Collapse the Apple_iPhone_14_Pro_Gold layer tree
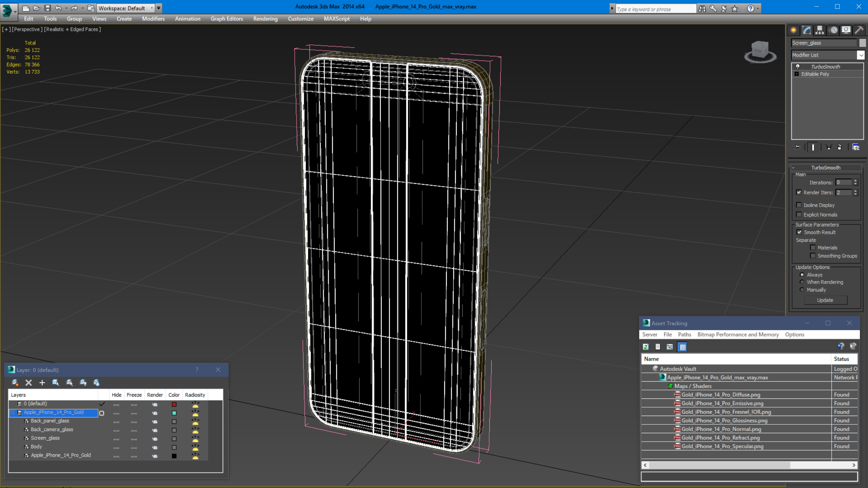This screenshot has width=868, height=488. coord(12,412)
